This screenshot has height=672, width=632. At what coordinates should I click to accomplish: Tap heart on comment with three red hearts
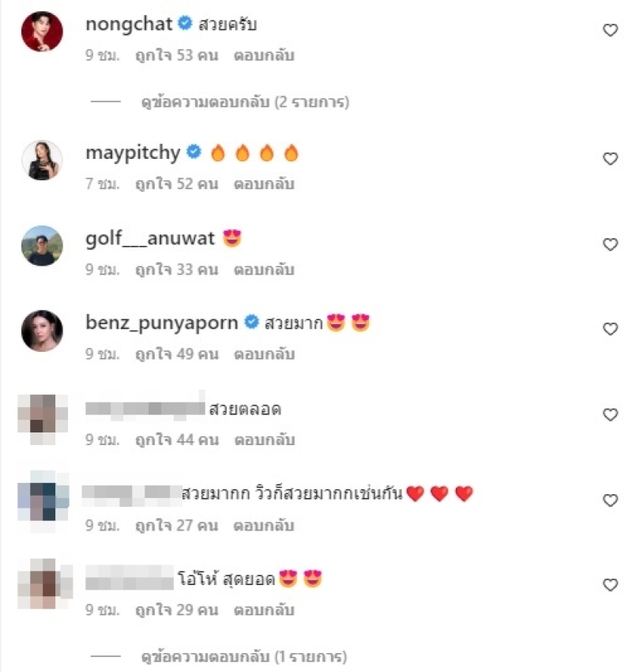tap(610, 500)
